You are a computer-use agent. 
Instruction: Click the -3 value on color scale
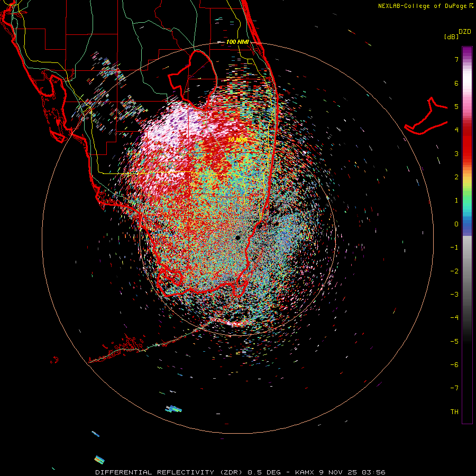(x=454, y=294)
